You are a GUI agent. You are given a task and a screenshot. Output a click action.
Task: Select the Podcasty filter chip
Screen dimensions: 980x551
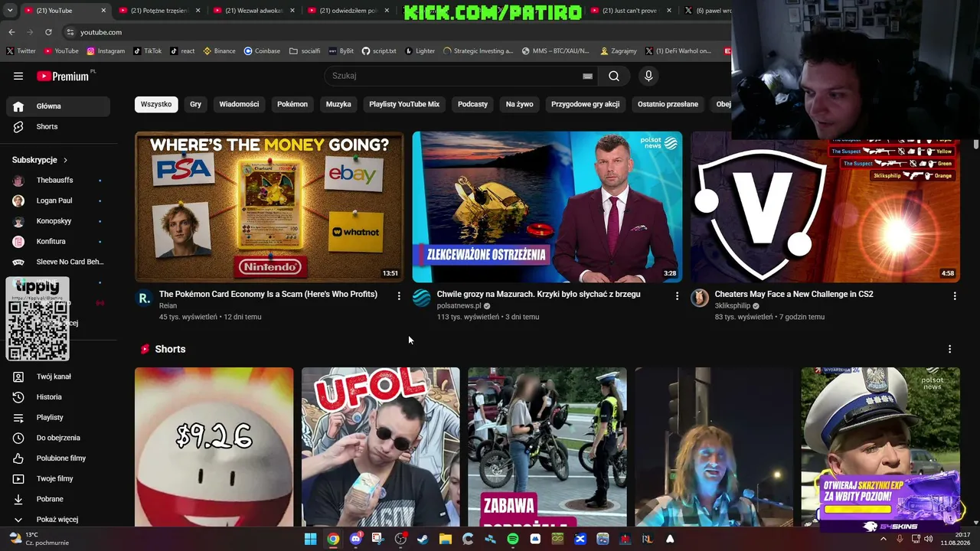tap(472, 104)
